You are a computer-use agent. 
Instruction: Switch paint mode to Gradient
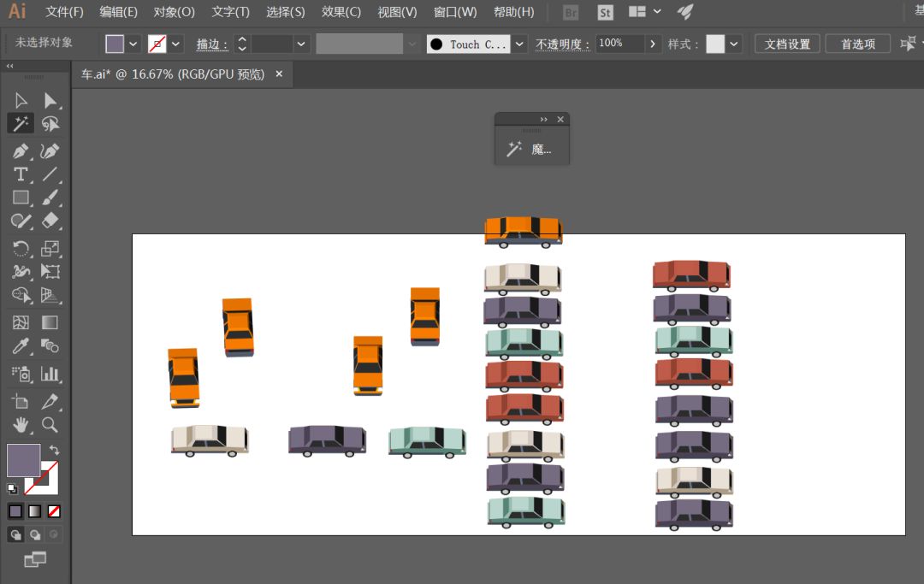click(34, 511)
